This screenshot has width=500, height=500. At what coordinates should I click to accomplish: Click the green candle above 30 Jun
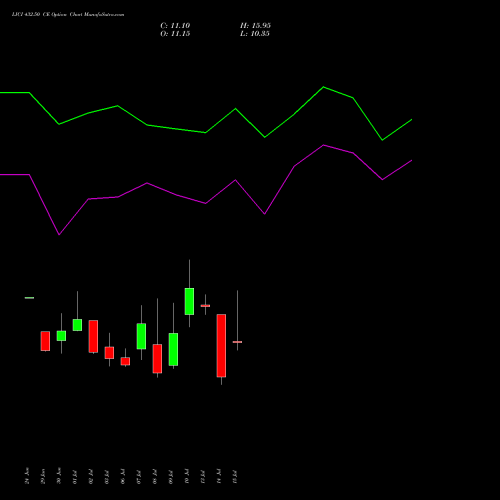point(61,336)
